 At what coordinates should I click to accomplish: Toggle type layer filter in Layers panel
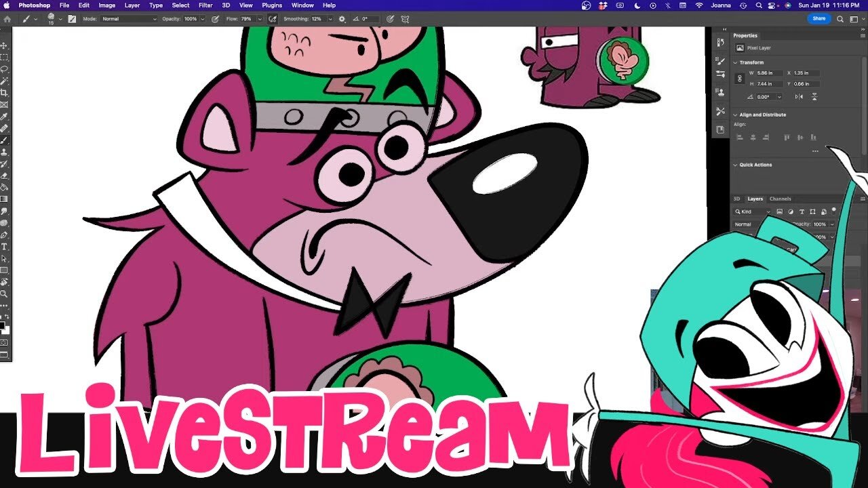802,211
